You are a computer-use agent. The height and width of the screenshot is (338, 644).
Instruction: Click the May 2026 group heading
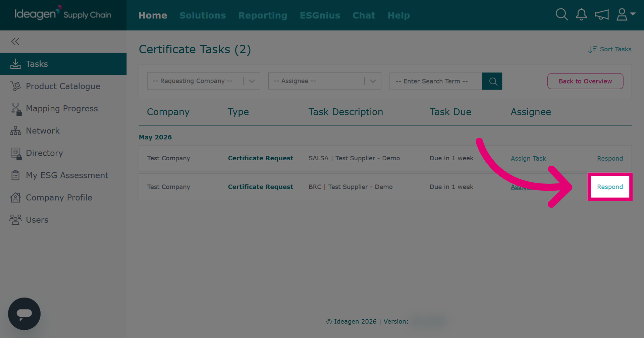[155, 137]
